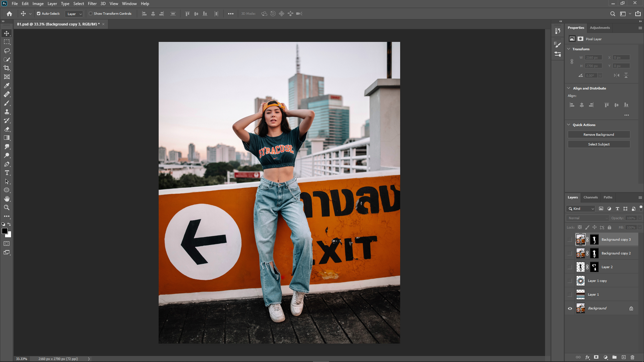Select the Eraser tool
This screenshot has height=362, width=644.
7,129
